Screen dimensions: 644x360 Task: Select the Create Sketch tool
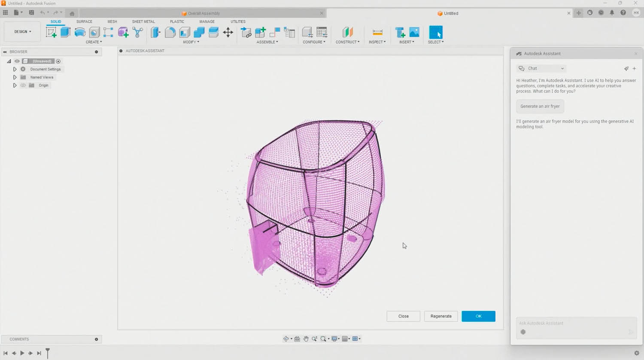pos(52,32)
